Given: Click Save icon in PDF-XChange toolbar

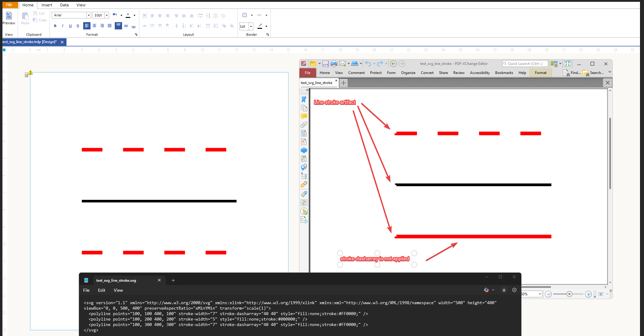Looking at the screenshot, I should coord(325,64).
